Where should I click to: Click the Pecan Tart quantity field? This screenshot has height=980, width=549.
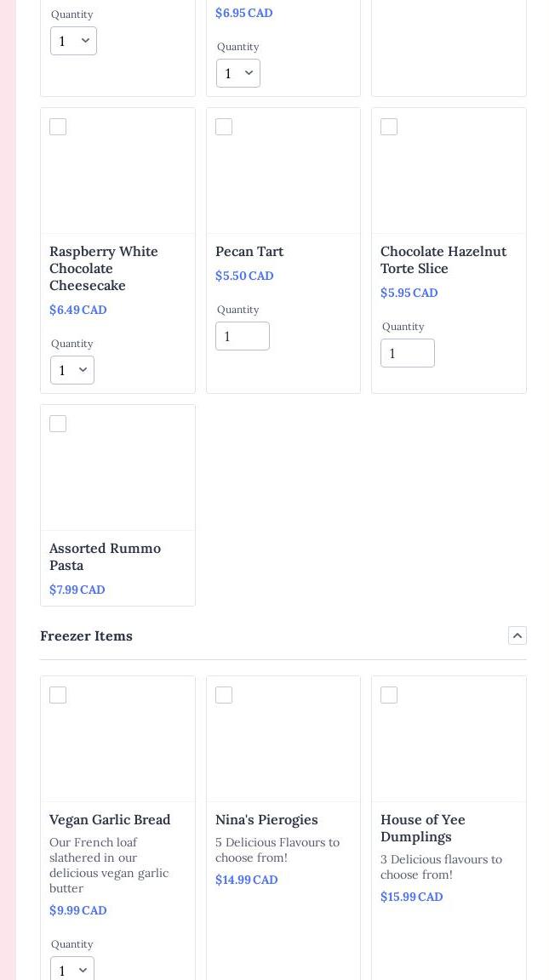(x=243, y=336)
